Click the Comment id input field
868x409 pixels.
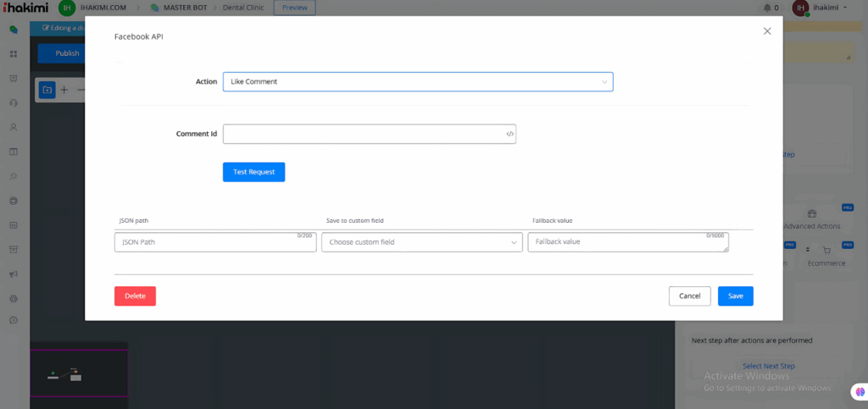(x=363, y=134)
